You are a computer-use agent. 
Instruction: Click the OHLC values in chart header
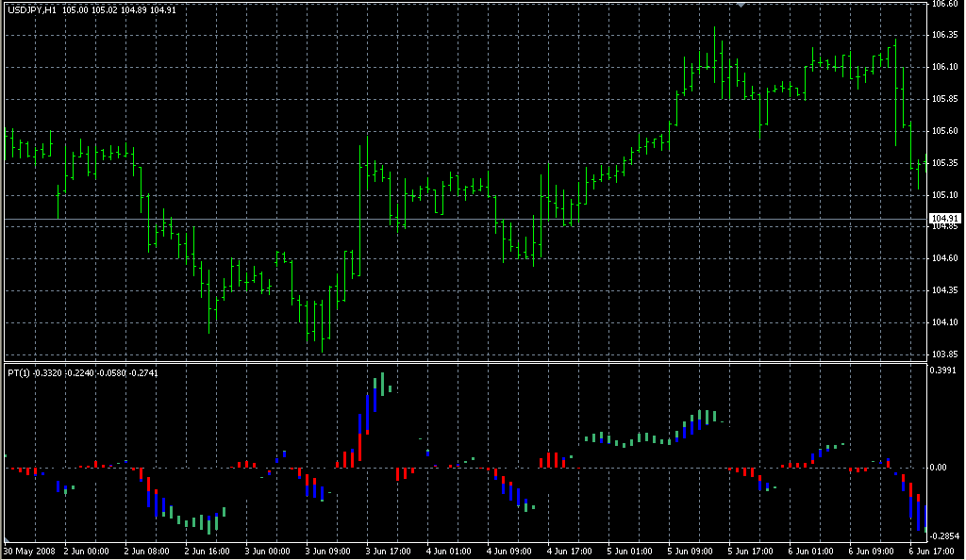[x=119, y=9]
